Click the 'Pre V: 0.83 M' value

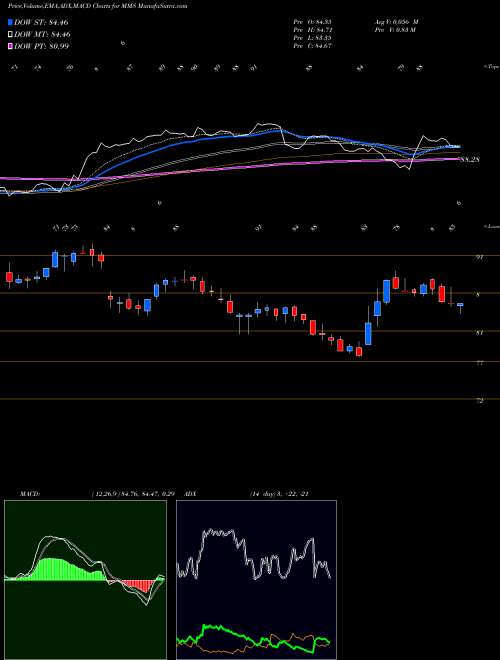(x=395, y=30)
